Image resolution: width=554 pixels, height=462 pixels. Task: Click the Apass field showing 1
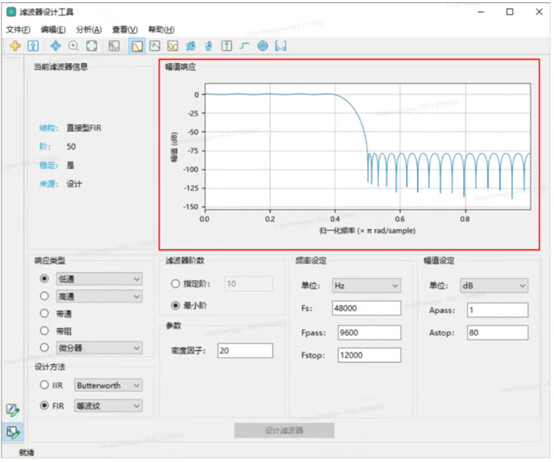pos(497,310)
